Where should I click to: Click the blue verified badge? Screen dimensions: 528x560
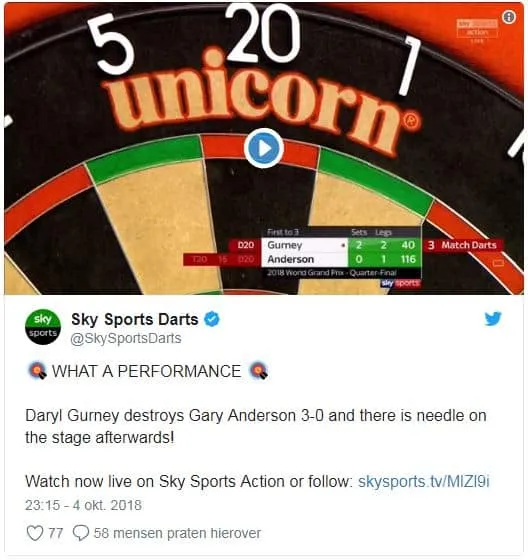tap(211, 319)
